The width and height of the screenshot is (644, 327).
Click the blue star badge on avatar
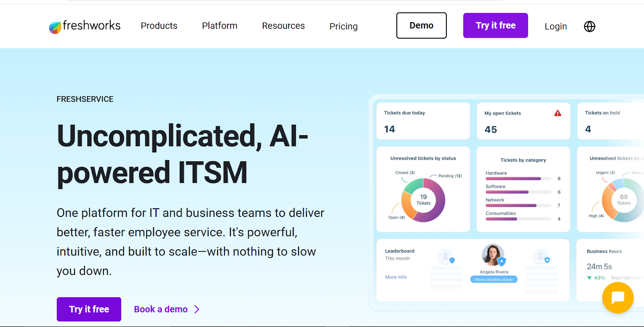[x=502, y=262]
